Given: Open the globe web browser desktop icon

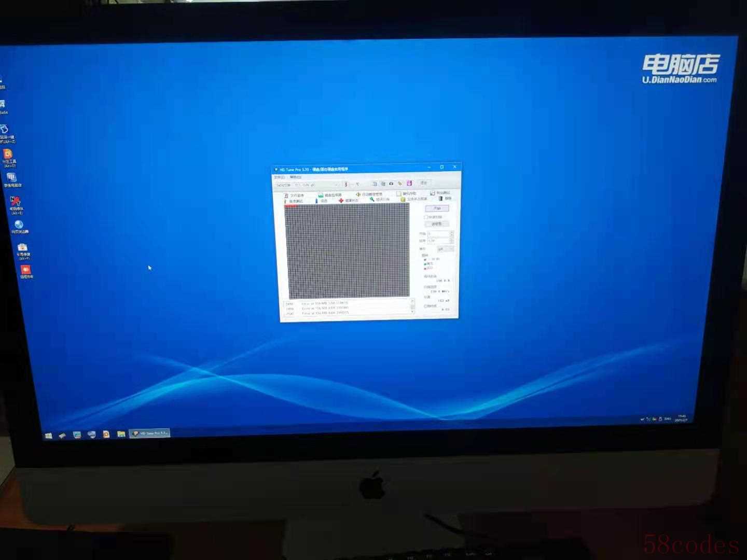Looking at the screenshot, I should click(19, 226).
